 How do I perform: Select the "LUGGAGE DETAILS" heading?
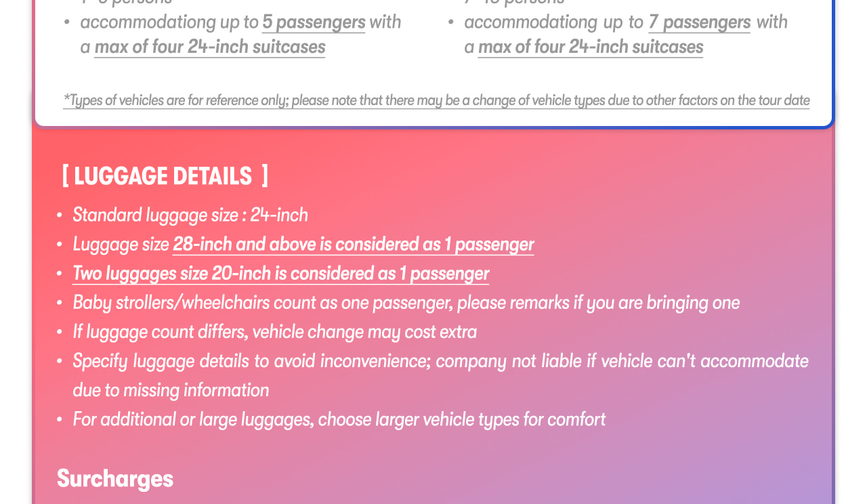click(165, 176)
